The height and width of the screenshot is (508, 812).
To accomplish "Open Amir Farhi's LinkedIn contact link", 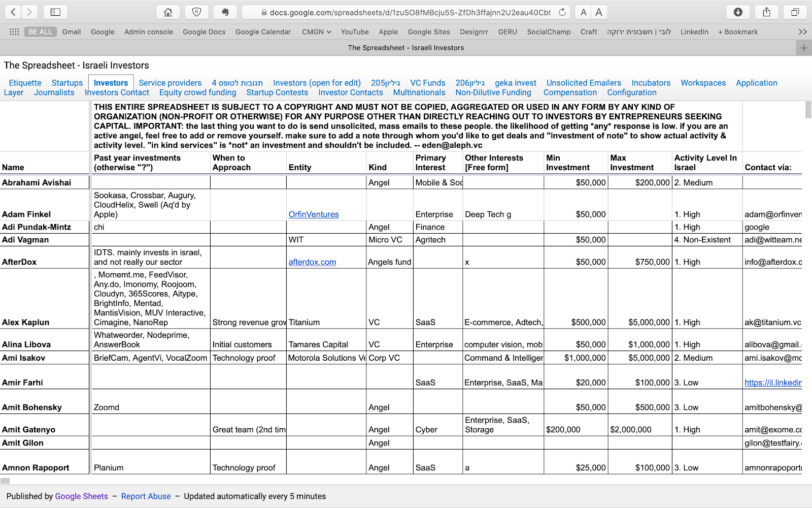I will click(773, 383).
